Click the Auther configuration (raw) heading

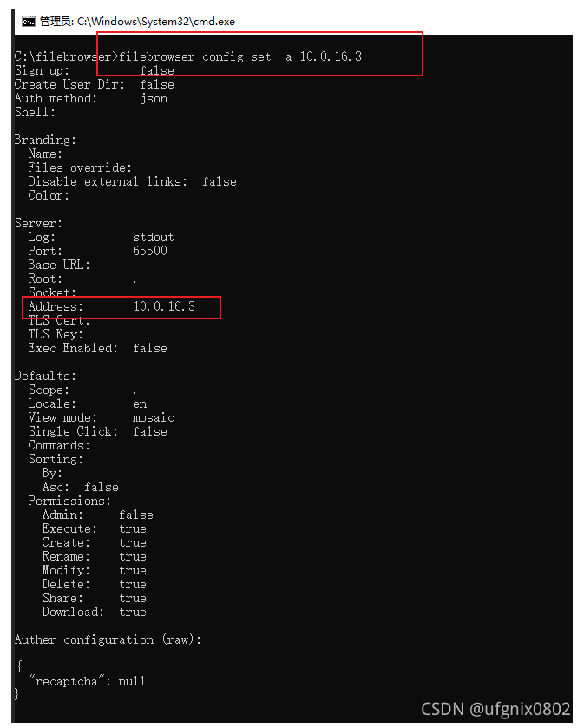coord(108,639)
